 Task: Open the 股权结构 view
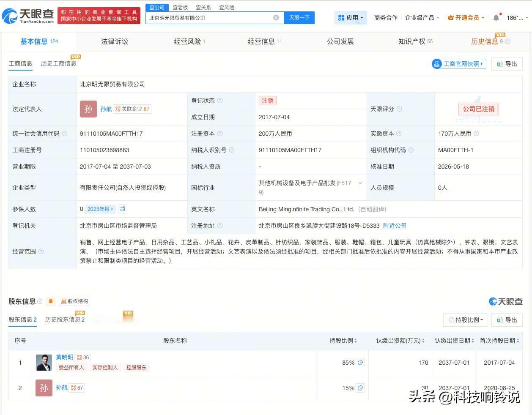tap(74, 301)
